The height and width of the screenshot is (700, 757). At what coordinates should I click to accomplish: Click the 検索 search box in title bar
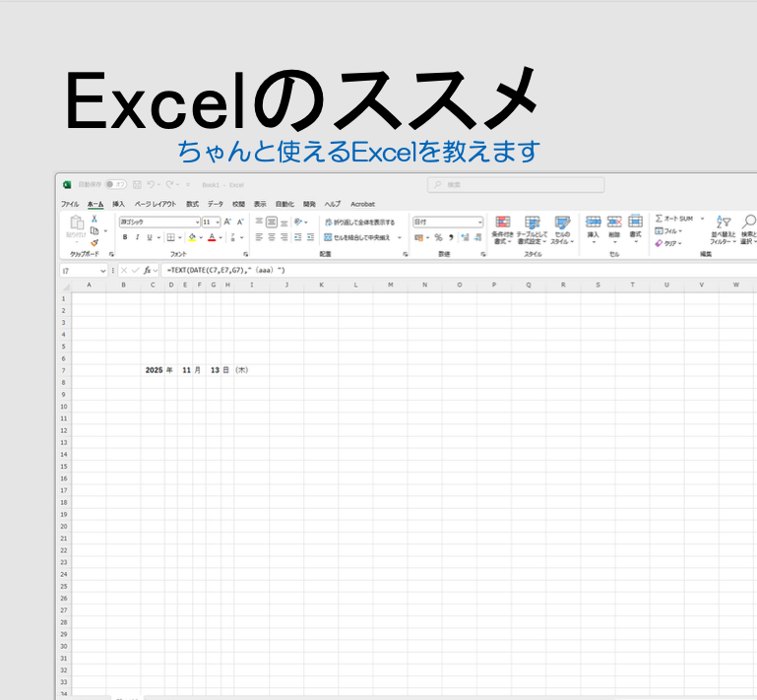516,184
